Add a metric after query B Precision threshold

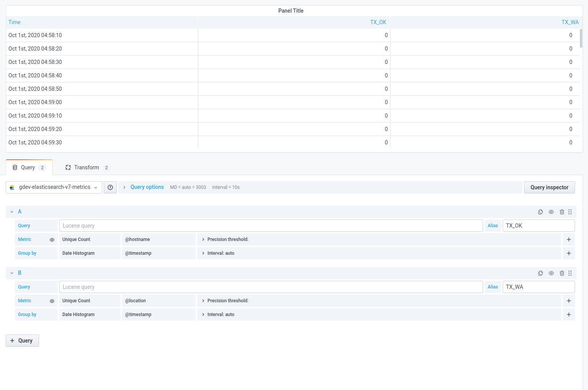(x=569, y=301)
